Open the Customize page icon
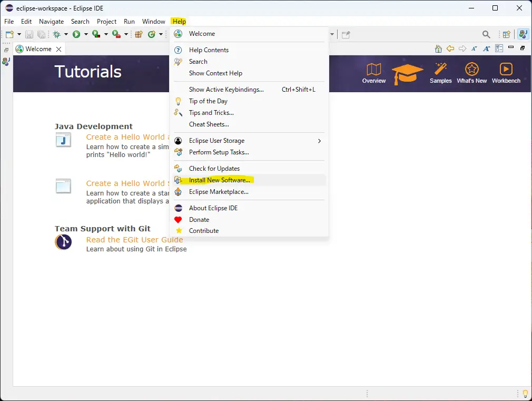The height and width of the screenshot is (401, 532). 499,48
